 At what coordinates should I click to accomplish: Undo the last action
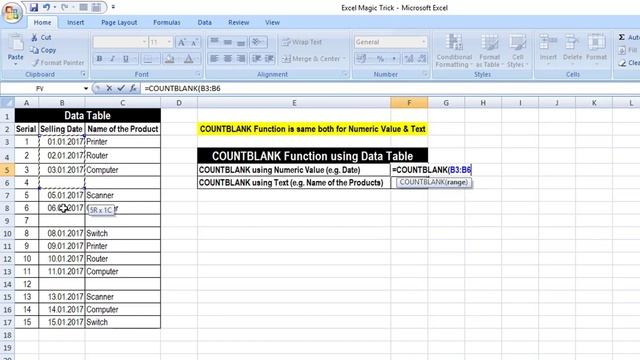click(x=46, y=7)
